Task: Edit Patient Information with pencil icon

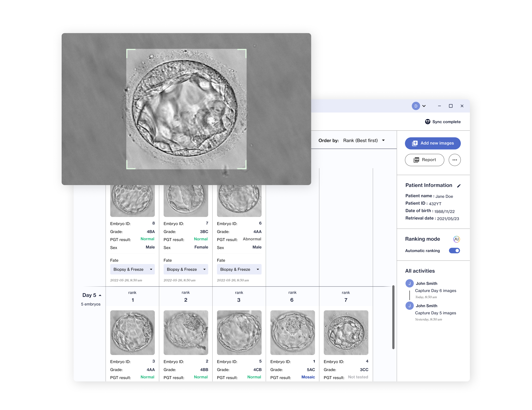Action: click(x=459, y=186)
